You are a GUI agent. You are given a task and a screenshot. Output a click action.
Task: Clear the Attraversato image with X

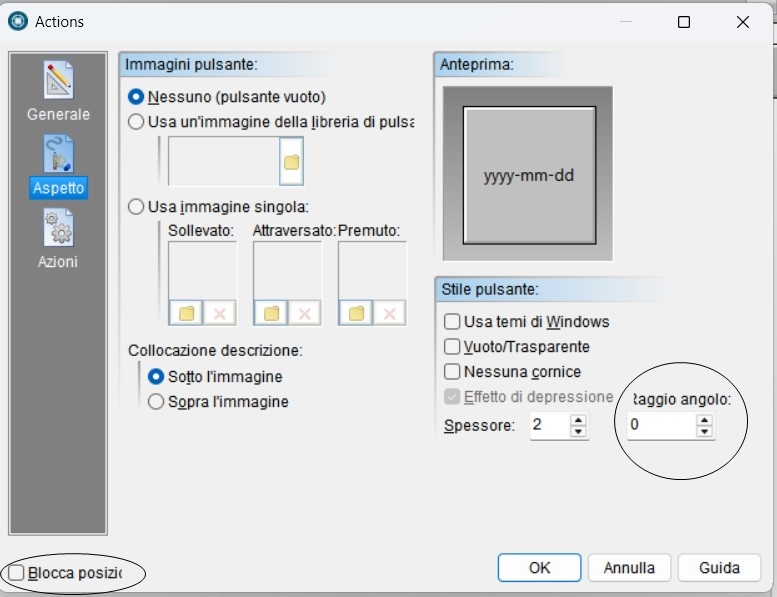304,313
